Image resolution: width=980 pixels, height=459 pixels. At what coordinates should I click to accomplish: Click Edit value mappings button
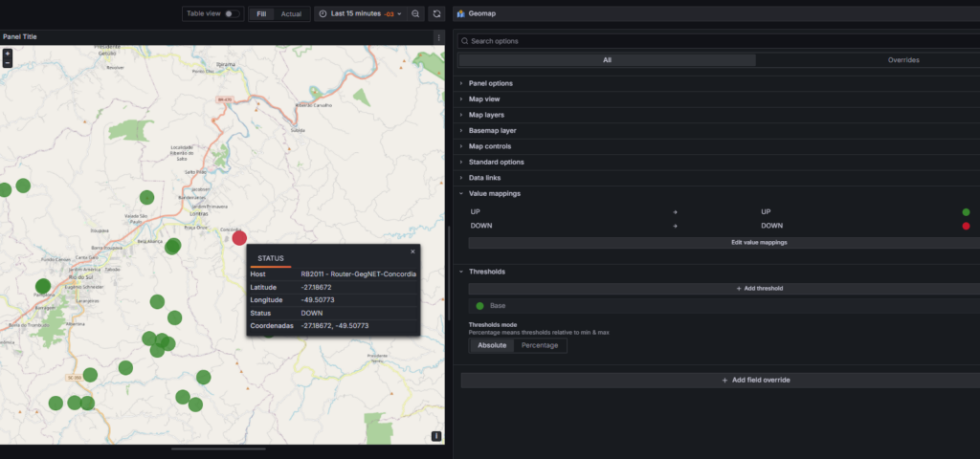tap(718, 243)
